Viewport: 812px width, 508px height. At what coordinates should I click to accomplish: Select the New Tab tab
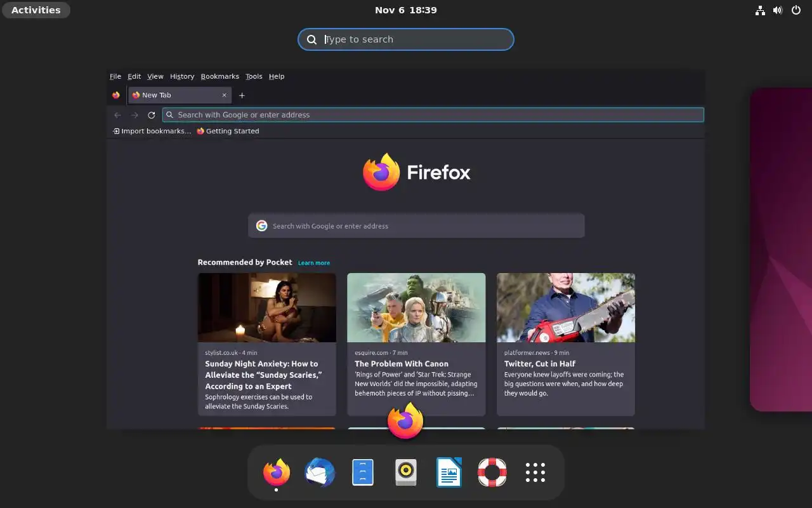tap(180, 95)
